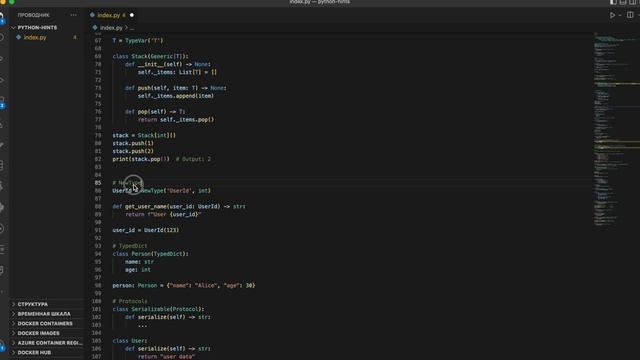The width and height of the screenshot is (640, 360).
Task: Click index.py in the breadcrumb bar
Action: coord(111,28)
